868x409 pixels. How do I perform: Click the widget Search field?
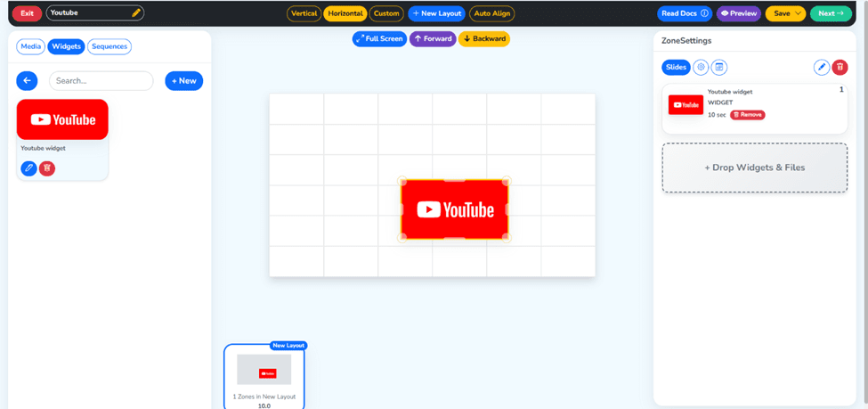click(x=101, y=81)
